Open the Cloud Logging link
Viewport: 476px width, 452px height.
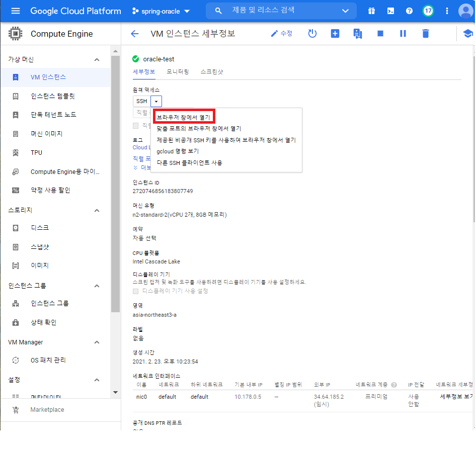pyautogui.click(x=142, y=147)
